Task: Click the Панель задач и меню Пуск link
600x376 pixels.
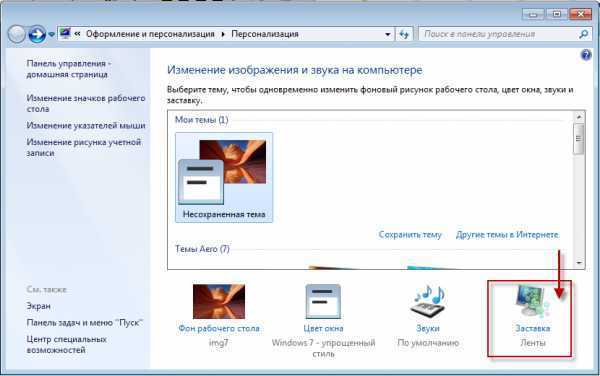Action: coord(85,322)
